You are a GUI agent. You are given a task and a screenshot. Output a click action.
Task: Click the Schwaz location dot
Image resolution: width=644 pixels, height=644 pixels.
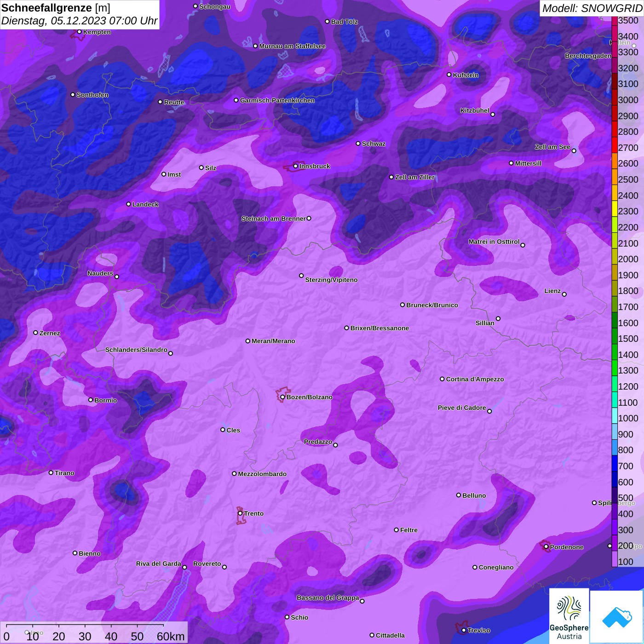(358, 144)
